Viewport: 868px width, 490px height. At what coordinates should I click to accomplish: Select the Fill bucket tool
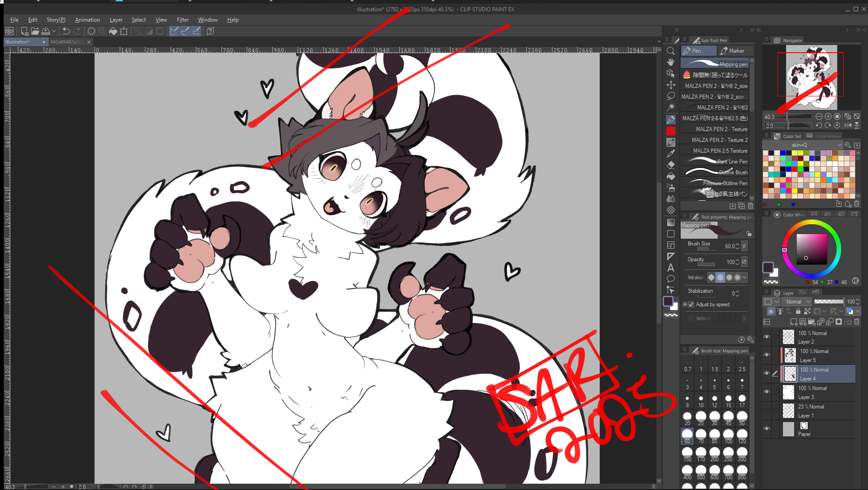point(671,176)
